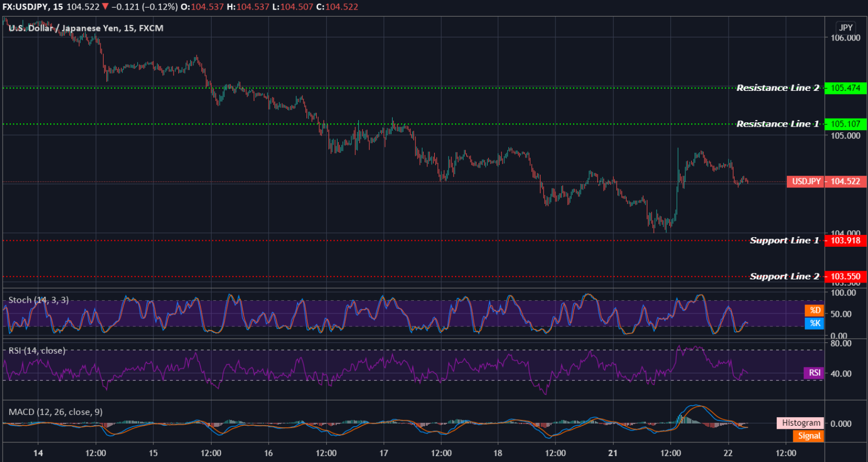Click the 22 date on time axis

click(728, 453)
